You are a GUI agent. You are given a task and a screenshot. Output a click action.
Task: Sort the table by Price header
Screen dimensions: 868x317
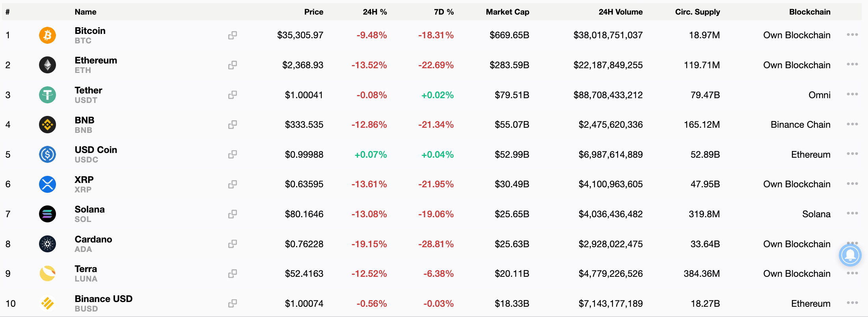[313, 12]
